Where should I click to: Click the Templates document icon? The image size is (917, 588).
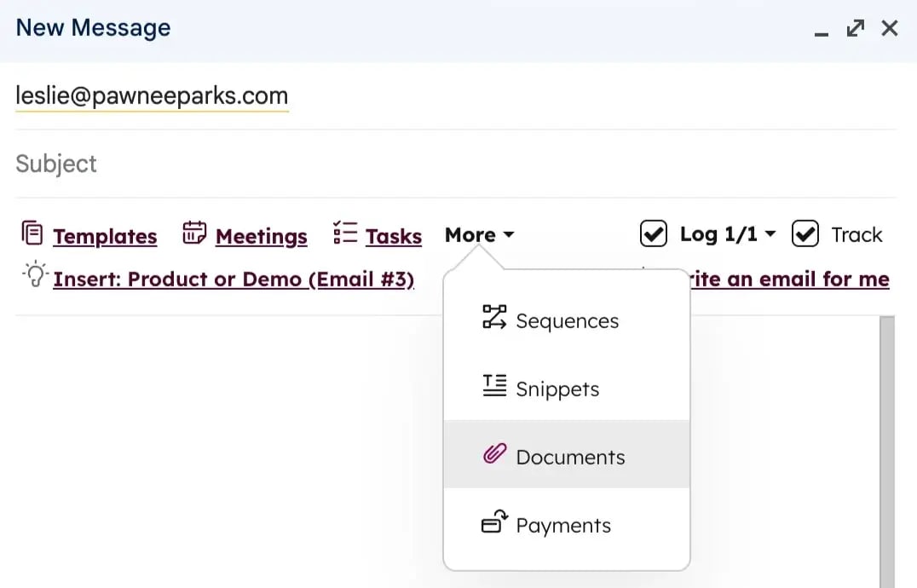click(32, 233)
